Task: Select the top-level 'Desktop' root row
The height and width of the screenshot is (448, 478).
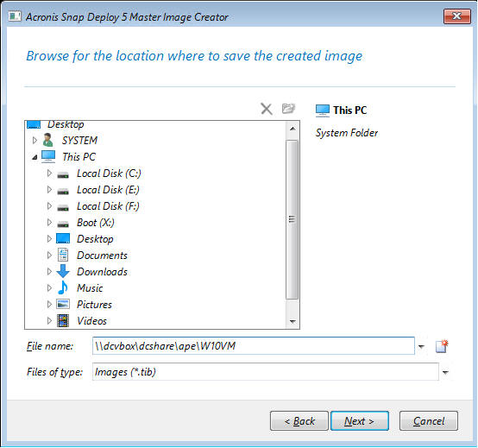Action: coord(66,124)
